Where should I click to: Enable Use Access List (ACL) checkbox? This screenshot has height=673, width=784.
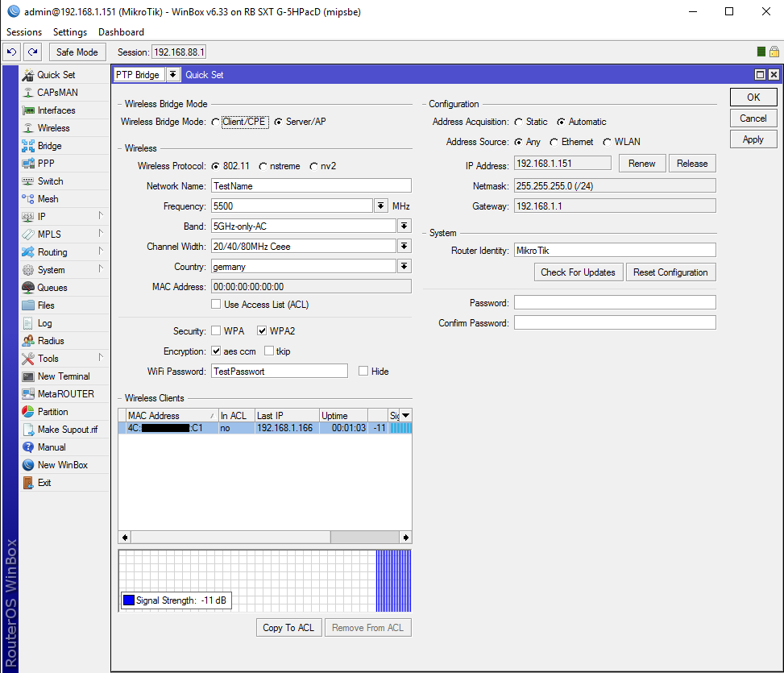(x=216, y=304)
